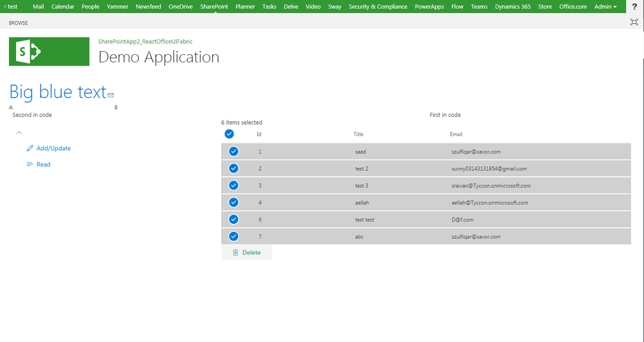This screenshot has width=644, height=342.
Task: Click email sravian@Tyccon.onmicrosoft.com
Action: [x=491, y=186]
